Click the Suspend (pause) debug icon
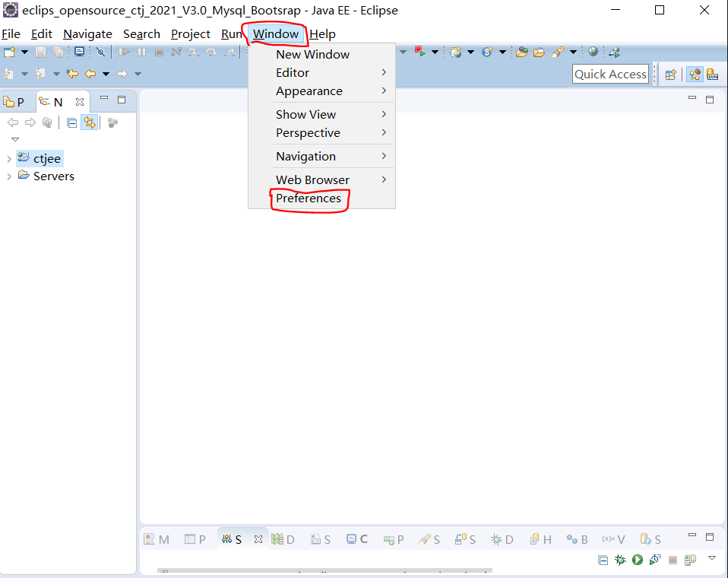The width and height of the screenshot is (728, 578). (x=141, y=52)
